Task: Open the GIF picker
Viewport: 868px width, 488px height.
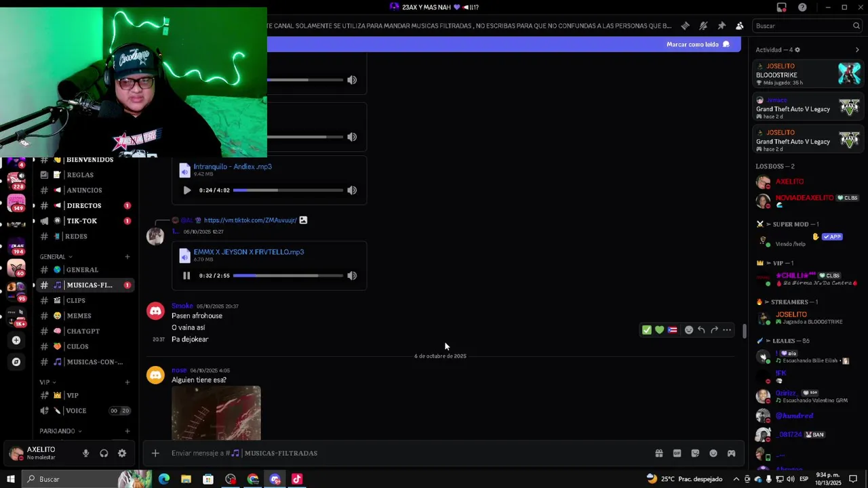Action: coord(677,453)
